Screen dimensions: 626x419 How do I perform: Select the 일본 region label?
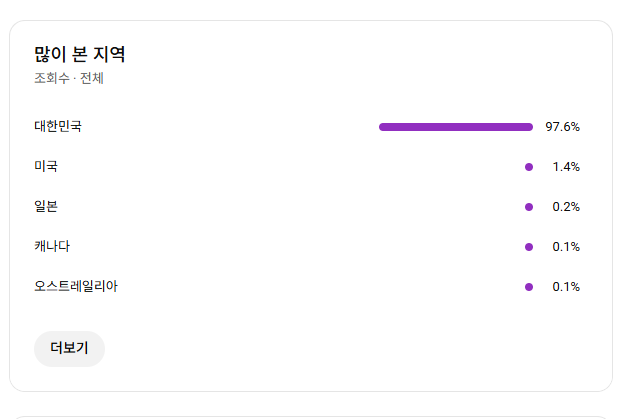tap(46, 207)
